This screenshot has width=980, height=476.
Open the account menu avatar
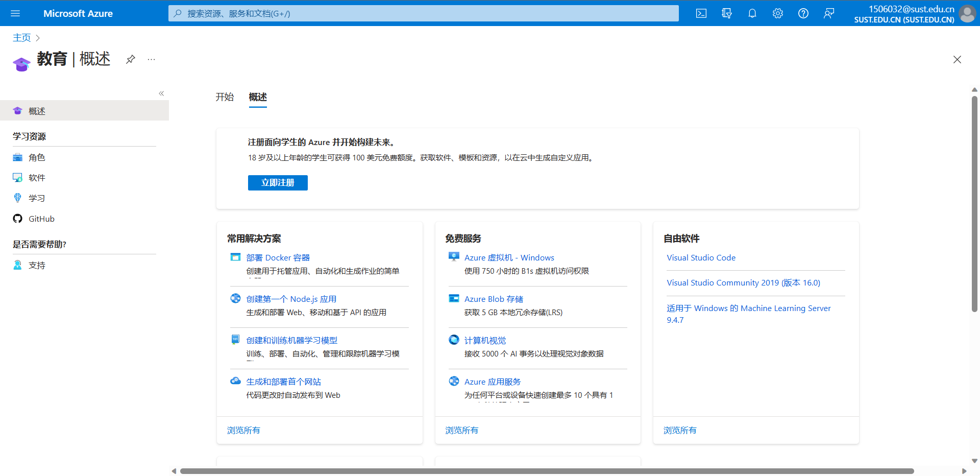tap(967, 14)
